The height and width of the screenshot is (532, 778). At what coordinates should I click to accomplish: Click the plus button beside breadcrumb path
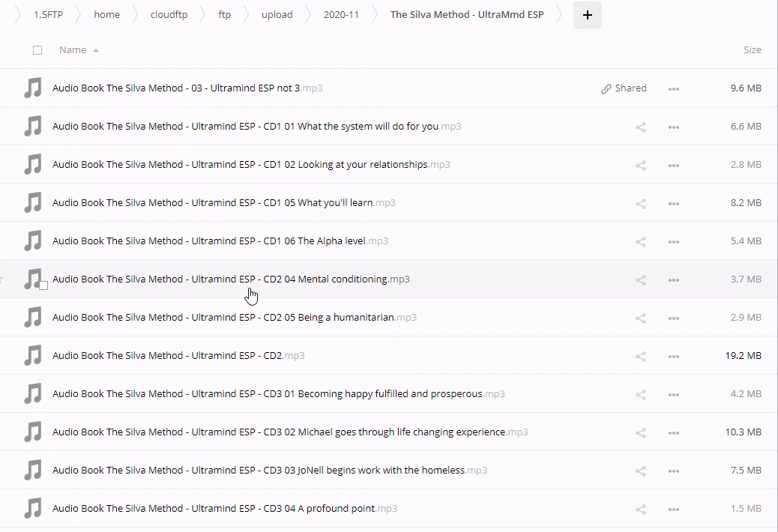pos(587,15)
